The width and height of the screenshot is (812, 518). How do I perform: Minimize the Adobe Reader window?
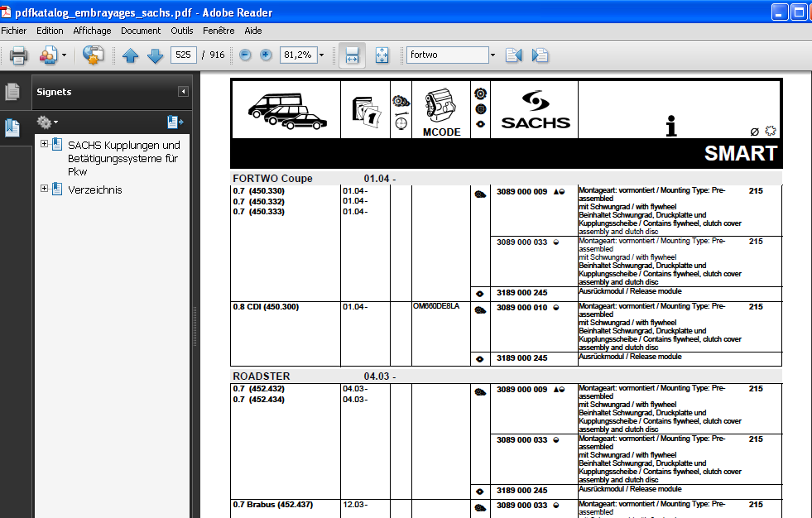[x=780, y=12]
